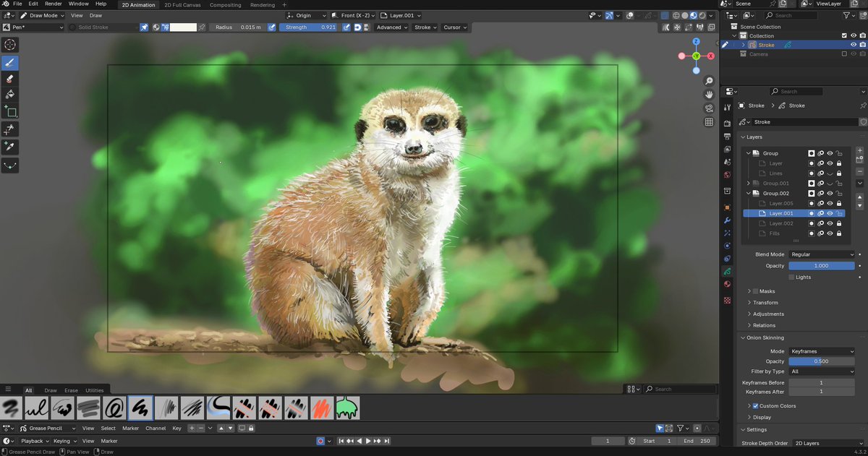Image resolution: width=868 pixels, height=456 pixels.
Task: Click the Stroke settings button in header
Action: click(425, 27)
